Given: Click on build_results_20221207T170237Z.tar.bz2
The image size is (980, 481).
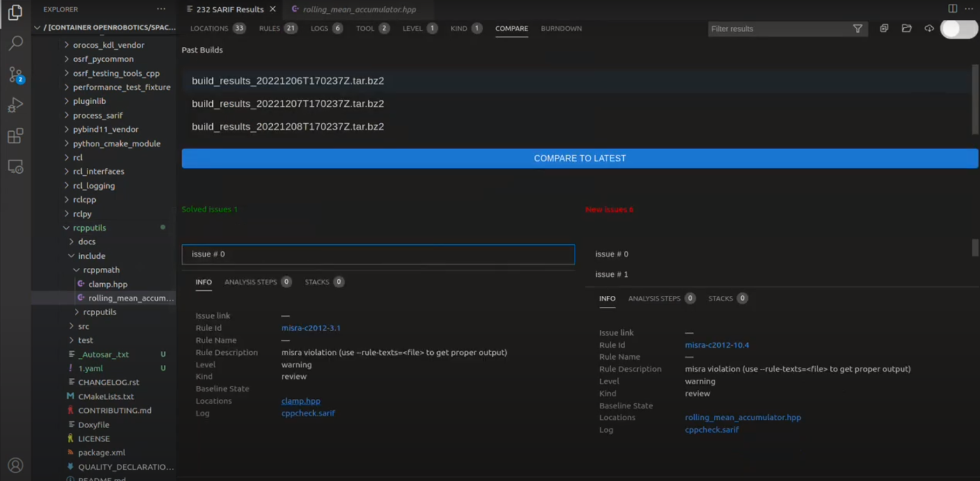Looking at the screenshot, I should (288, 104).
